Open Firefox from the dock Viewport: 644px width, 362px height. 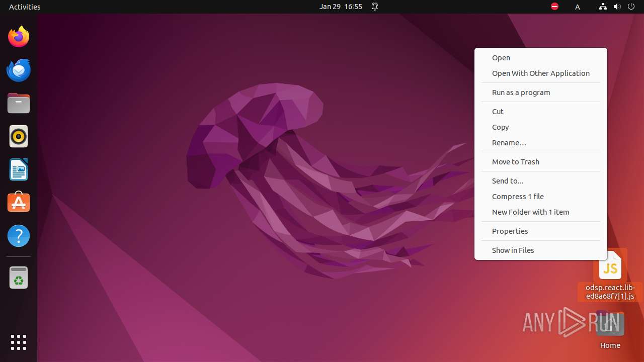click(19, 37)
